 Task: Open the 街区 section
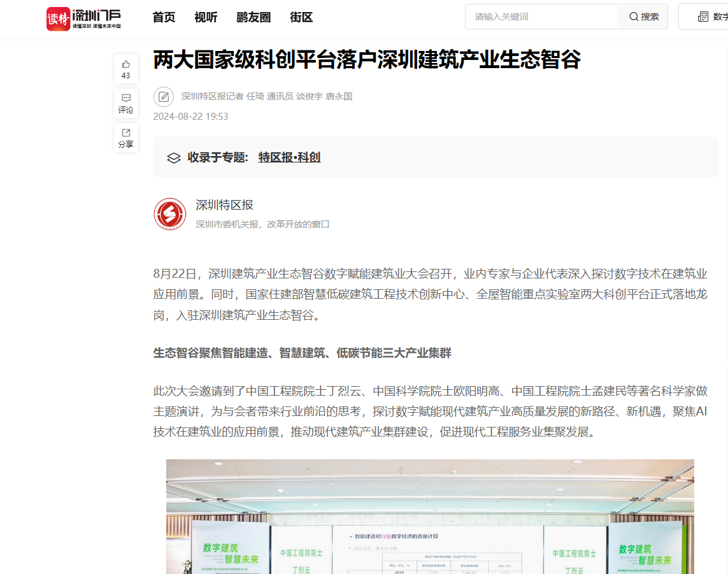[300, 18]
